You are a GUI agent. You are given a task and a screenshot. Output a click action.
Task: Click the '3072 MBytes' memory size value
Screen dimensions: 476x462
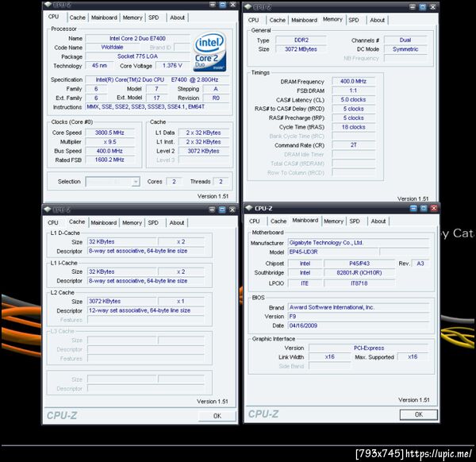(301, 49)
